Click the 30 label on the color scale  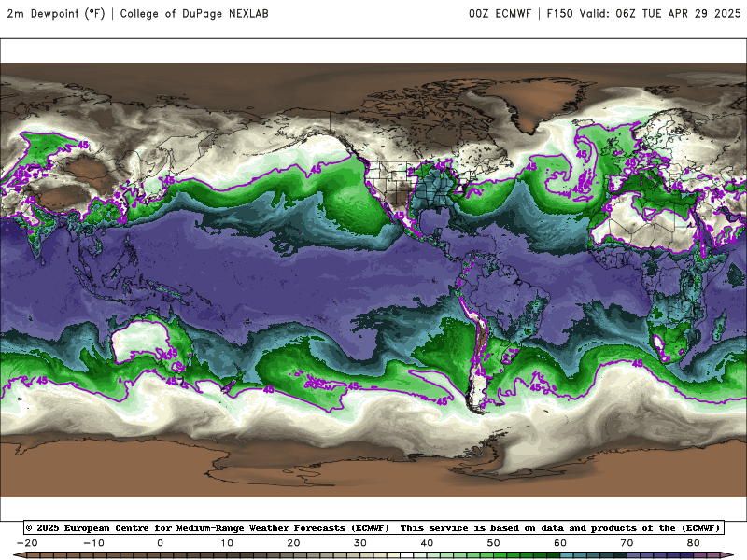[x=360, y=543]
